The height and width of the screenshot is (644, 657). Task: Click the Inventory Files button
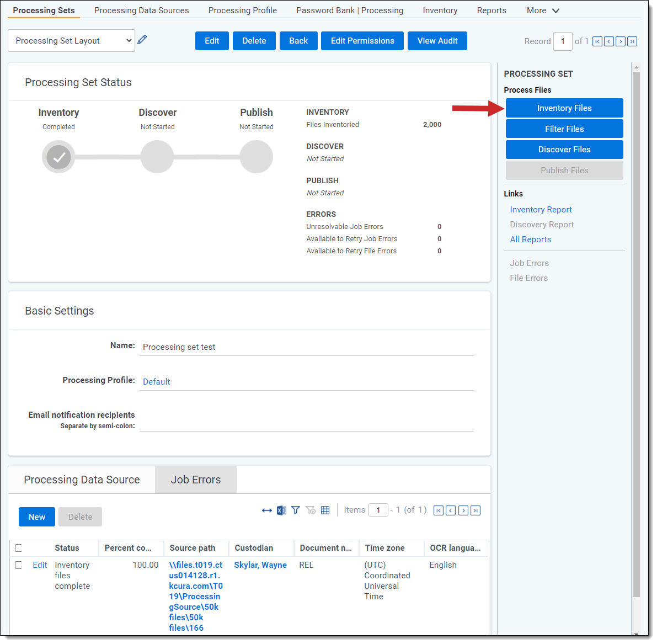564,108
